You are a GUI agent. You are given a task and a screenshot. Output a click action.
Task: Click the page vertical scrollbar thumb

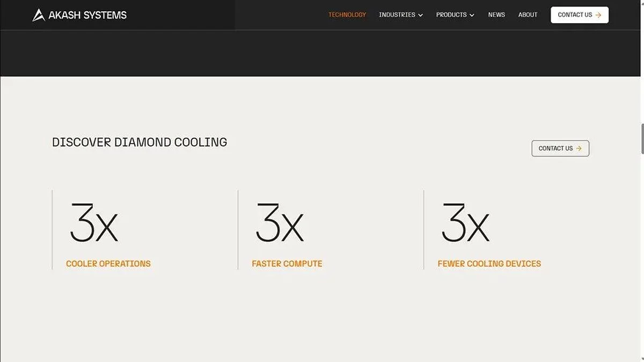[642, 139]
